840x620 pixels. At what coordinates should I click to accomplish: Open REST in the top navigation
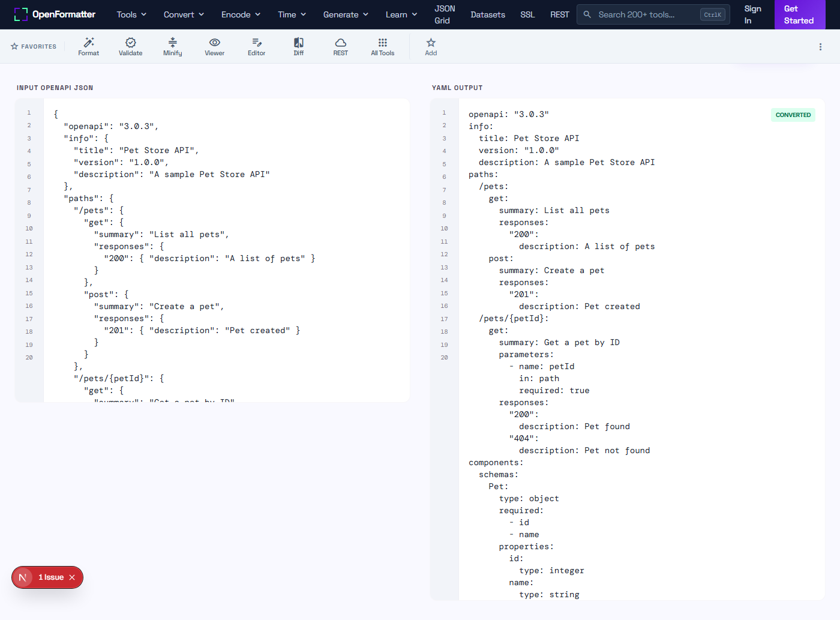coord(560,14)
